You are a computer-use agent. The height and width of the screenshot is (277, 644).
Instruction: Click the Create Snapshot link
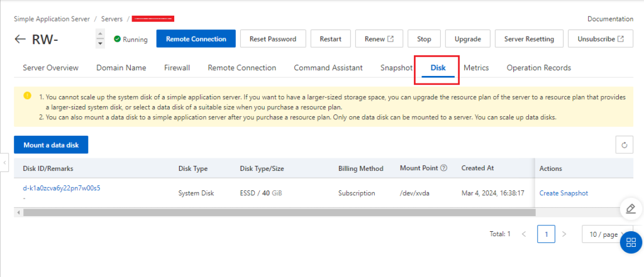[563, 193]
